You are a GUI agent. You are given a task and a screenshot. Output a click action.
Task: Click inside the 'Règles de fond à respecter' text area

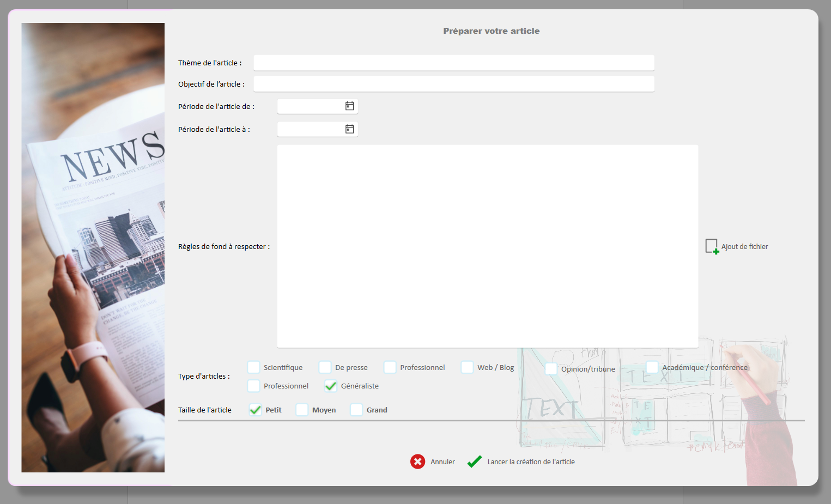[x=488, y=246]
